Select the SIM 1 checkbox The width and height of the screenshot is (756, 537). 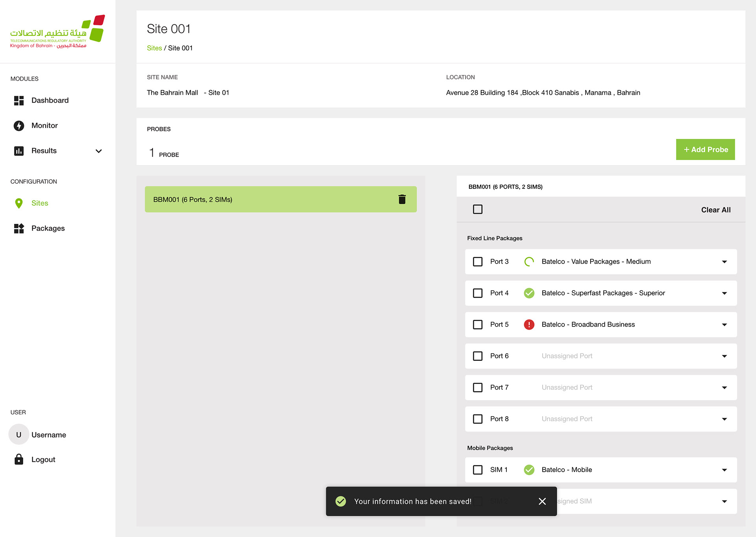[478, 470]
